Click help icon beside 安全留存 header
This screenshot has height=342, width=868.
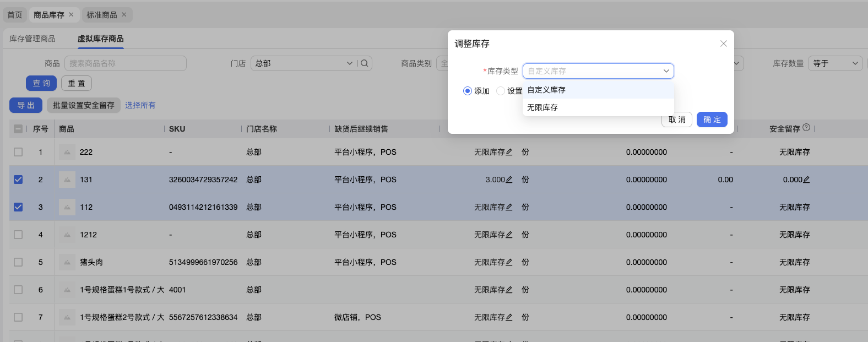click(x=806, y=128)
